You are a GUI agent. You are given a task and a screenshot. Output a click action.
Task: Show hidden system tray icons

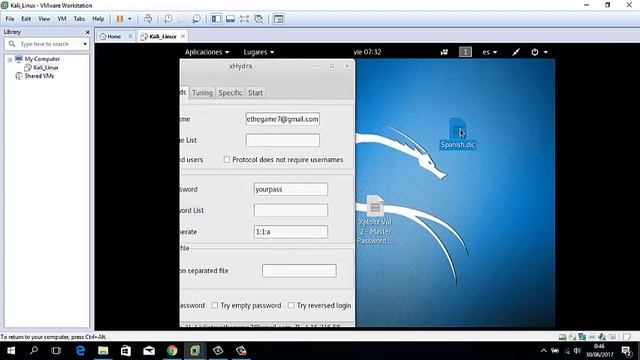pyautogui.click(x=543, y=351)
